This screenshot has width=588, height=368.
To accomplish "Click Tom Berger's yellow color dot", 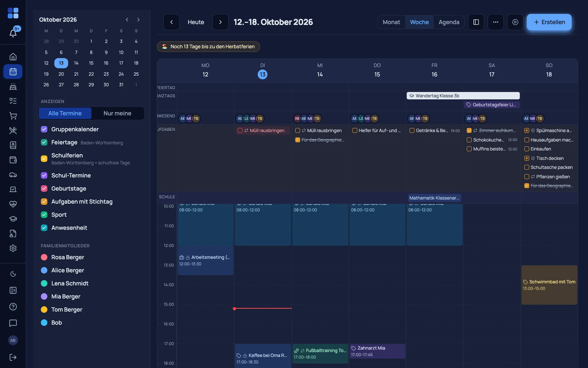I will point(44,310).
